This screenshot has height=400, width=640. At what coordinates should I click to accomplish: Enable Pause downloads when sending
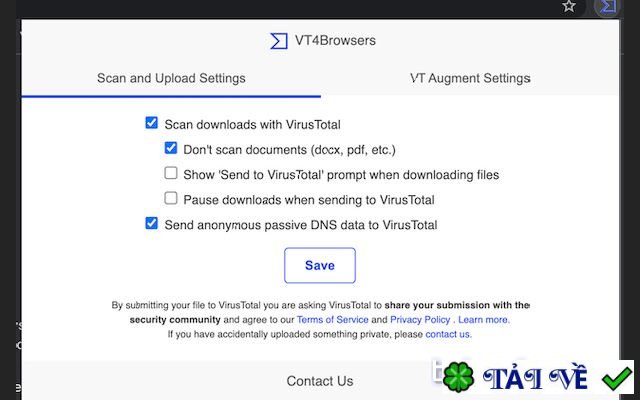171,198
